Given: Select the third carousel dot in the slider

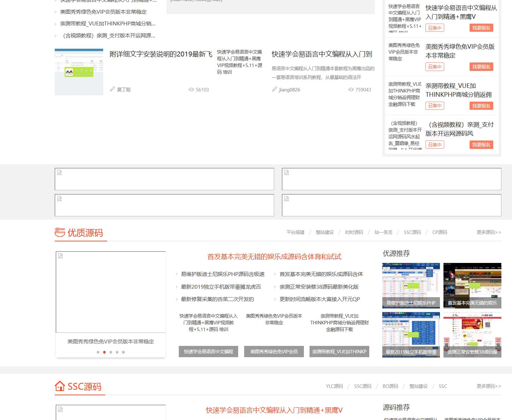Looking at the screenshot, I should pyautogui.click(x=111, y=352).
